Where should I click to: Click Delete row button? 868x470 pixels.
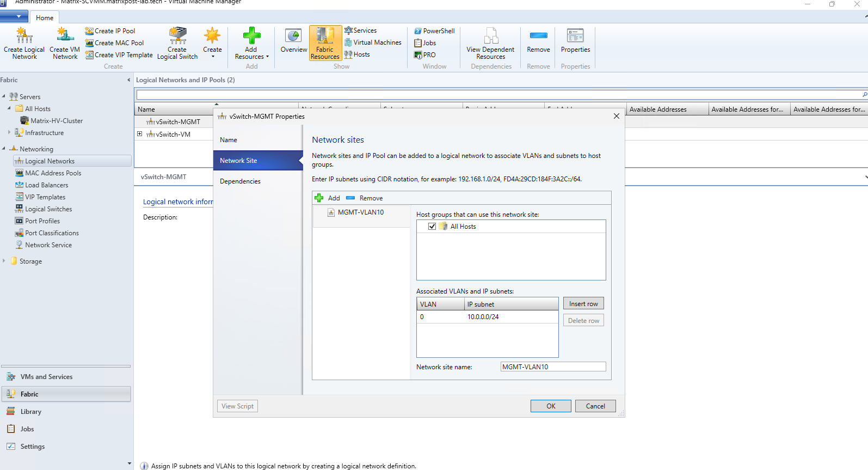(583, 321)
